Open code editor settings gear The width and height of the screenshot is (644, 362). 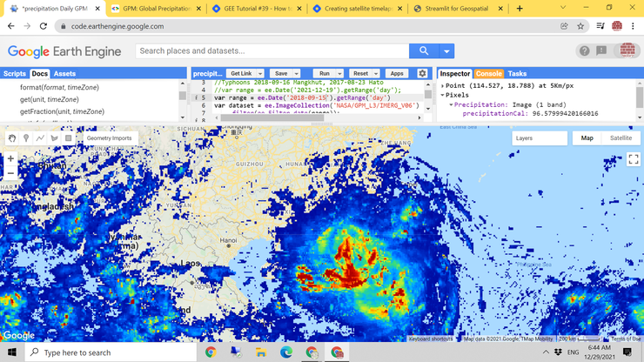coord(423,74)
